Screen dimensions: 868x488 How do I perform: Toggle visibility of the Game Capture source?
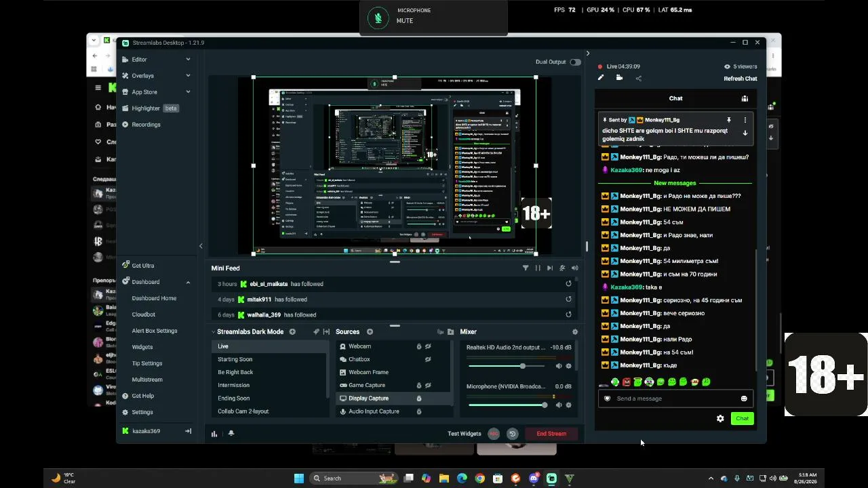(428, 385)
